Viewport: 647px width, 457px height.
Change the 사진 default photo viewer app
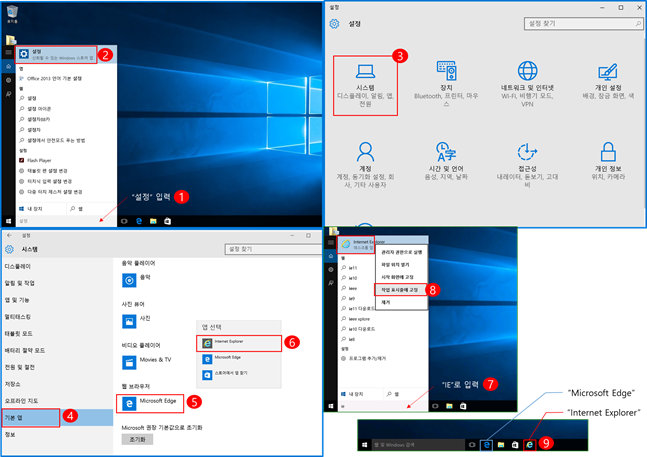[x=137, y=321]
